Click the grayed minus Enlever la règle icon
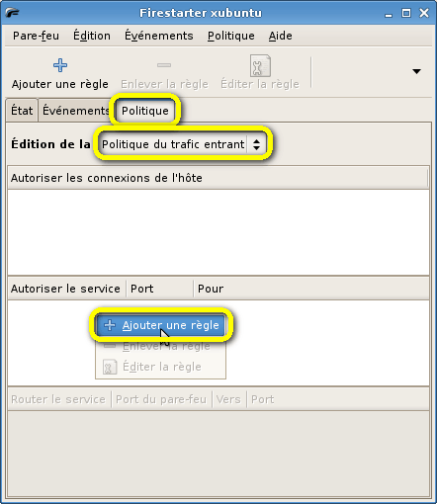437x504 pixels. point(164,65)
